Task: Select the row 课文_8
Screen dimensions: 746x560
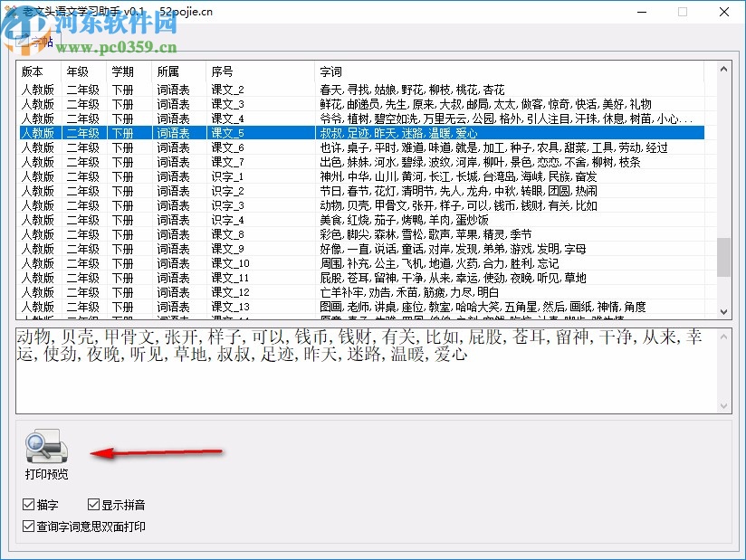Action: (x=361, y=234)
